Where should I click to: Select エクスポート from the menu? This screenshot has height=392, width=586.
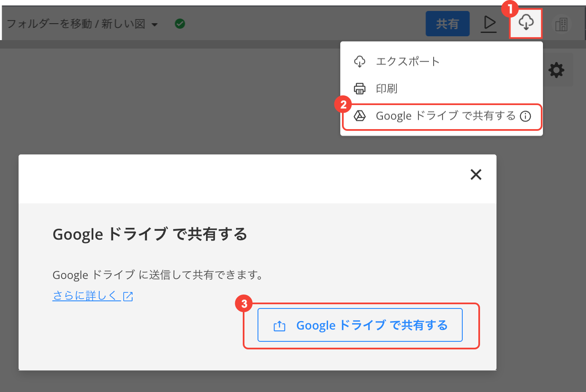[x=441, y=62]
